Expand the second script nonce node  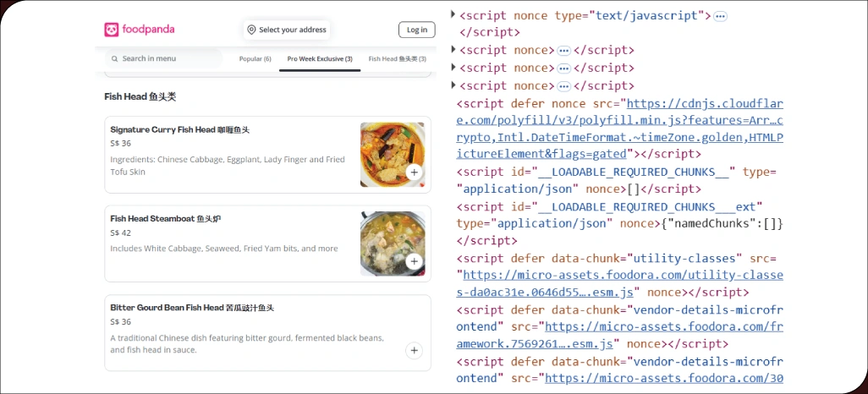click(x=454, y=50)
